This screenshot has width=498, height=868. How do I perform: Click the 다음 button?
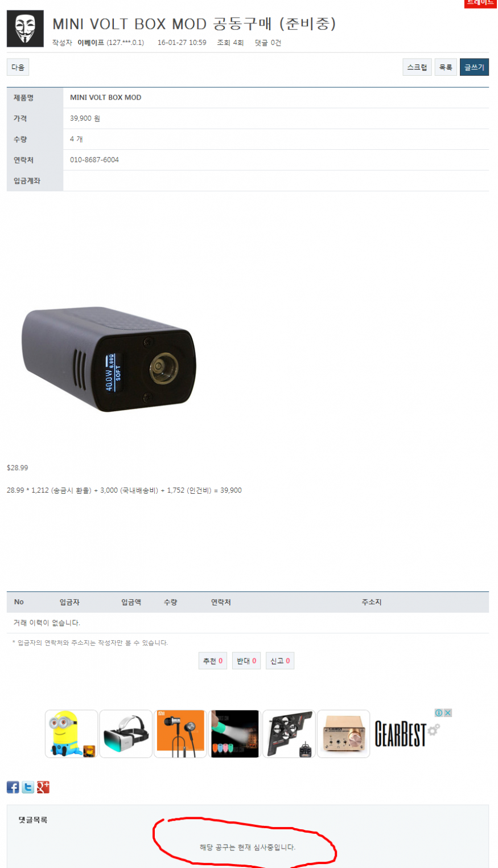(18, 67)
